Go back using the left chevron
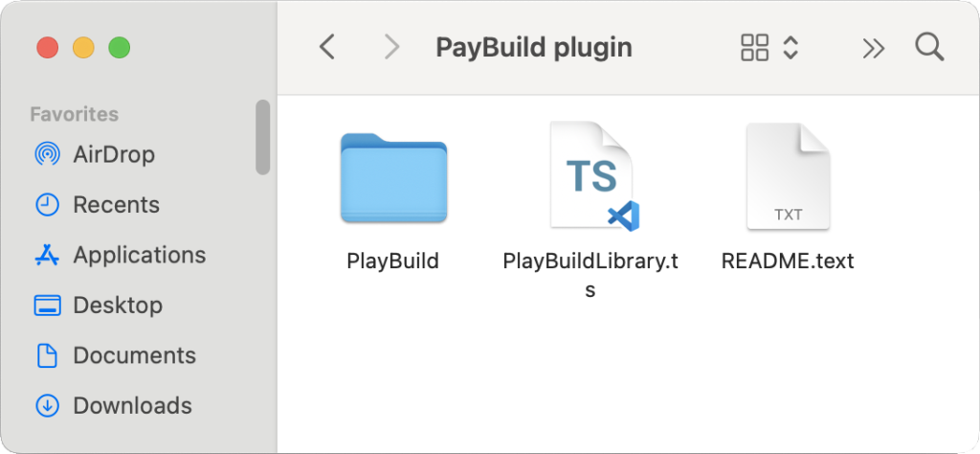The image size is (980, 454). [327, 47]
